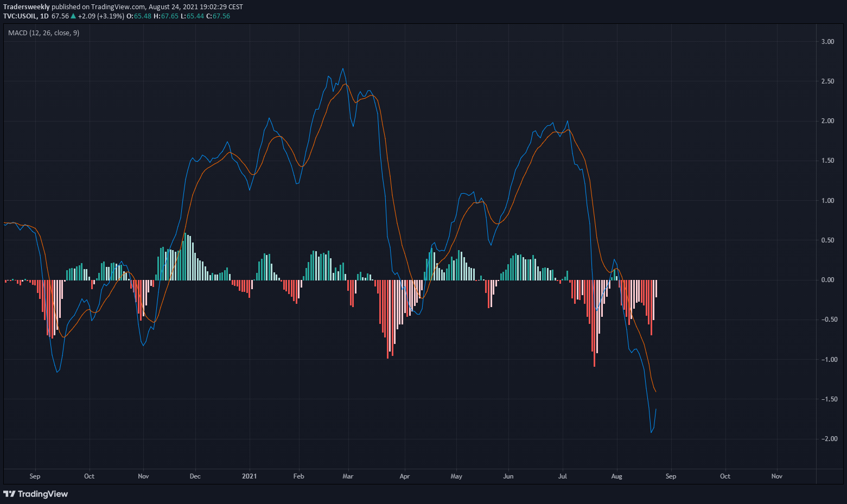
Task: Click the 0.50 label on price scale
Action: [x=827, y=240]
